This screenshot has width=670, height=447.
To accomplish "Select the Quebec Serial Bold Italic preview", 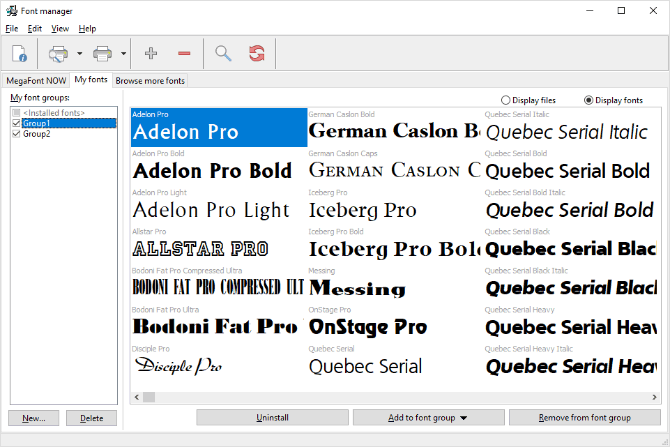I will point(571,206).
